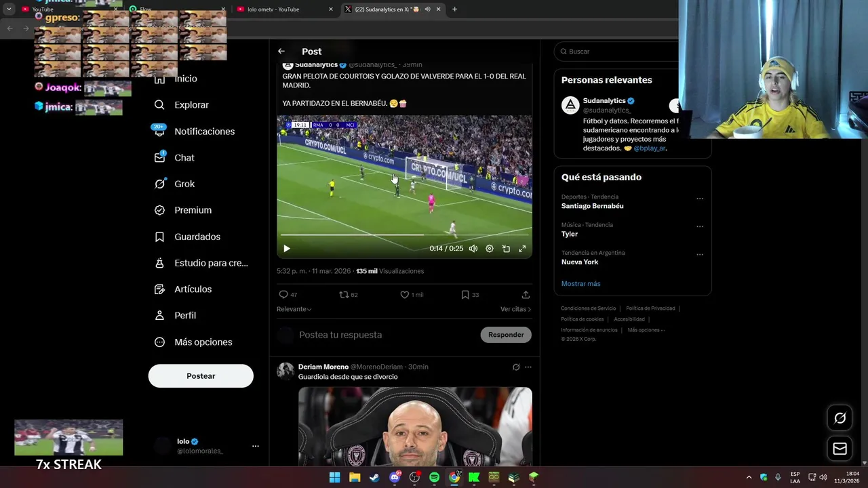Go back with the Post arrow
The width and height of the screenshot is (868, 488).
pyautogui.click(x=281, y=52)
